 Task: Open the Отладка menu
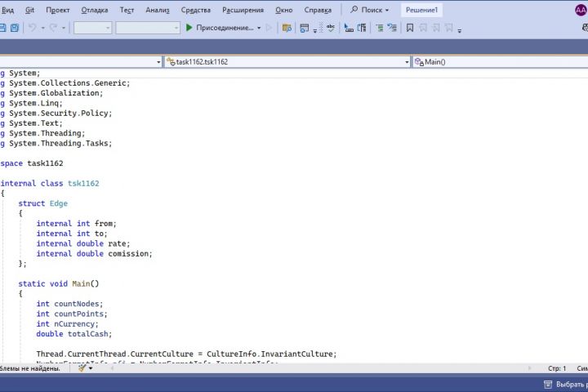tap(95, 10)
